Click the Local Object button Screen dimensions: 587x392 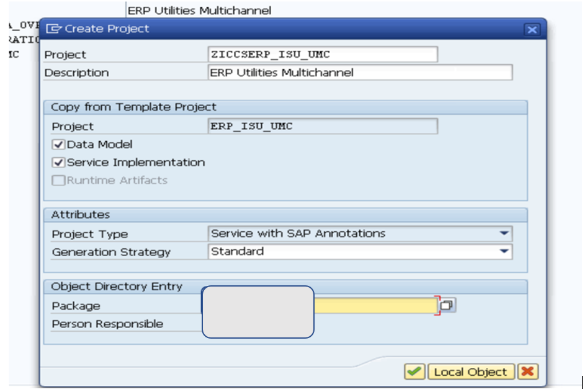click(472, 372)
